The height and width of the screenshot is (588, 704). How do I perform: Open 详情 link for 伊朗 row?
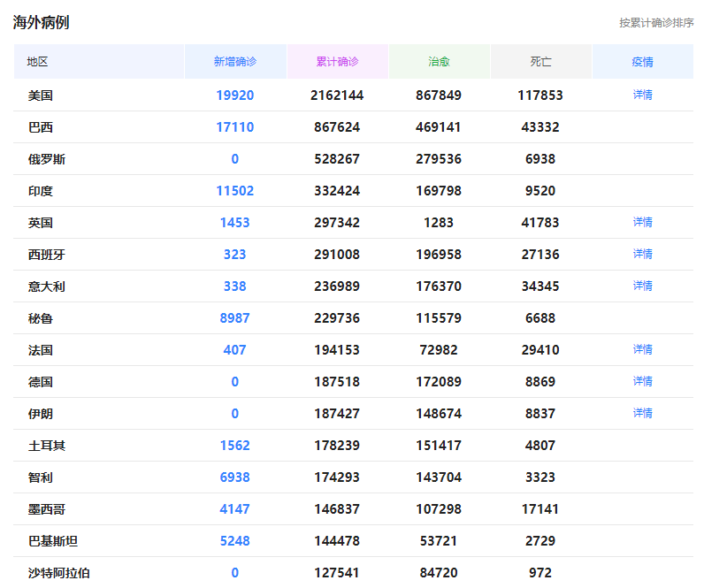[642, 414]
